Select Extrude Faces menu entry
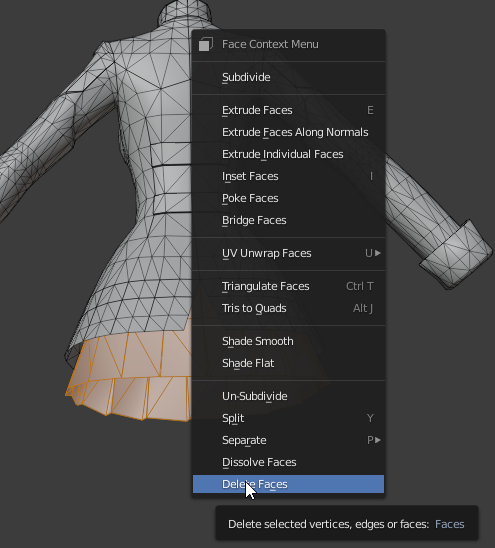This screenshot has height=548, width=495. (x=288, y=110)
